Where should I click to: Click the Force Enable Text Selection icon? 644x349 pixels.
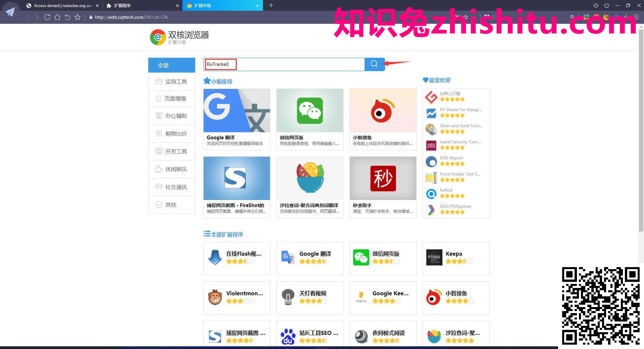click(x=431, y=178)
